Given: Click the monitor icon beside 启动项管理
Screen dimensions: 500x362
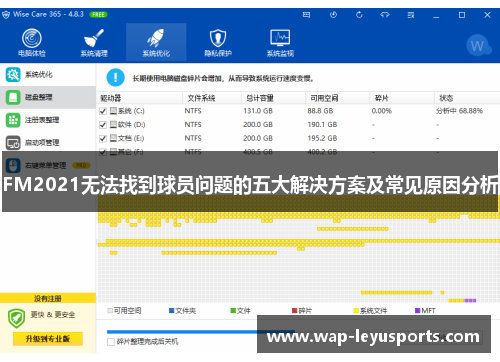Looking at the screenshot, I should pos(13,143).
